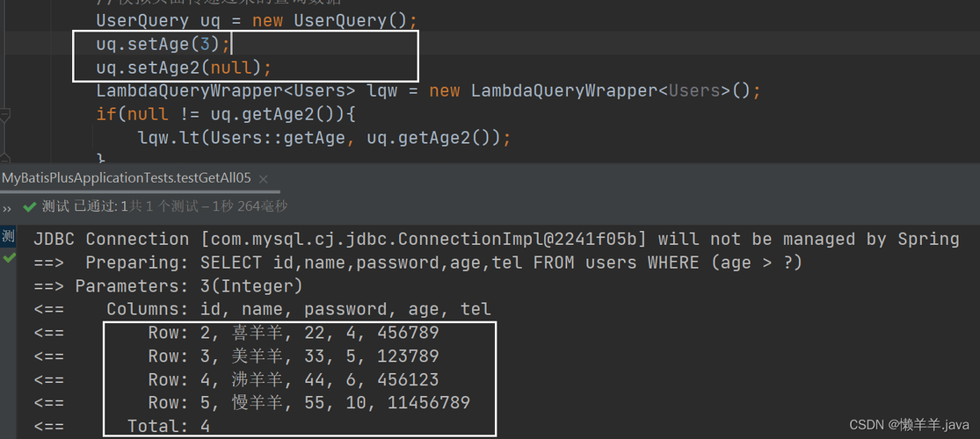
Task: Expand the hidden toolbar double-chevron
Action: click(7, 207)
